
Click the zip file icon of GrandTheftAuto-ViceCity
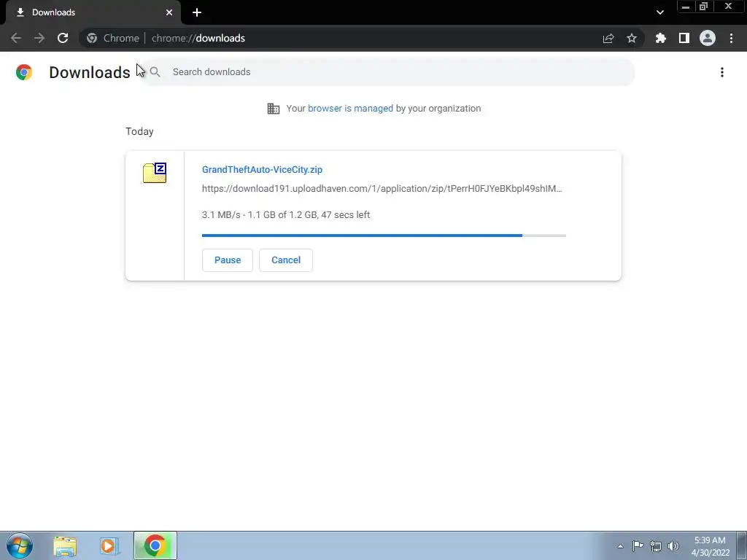[155, 172]
